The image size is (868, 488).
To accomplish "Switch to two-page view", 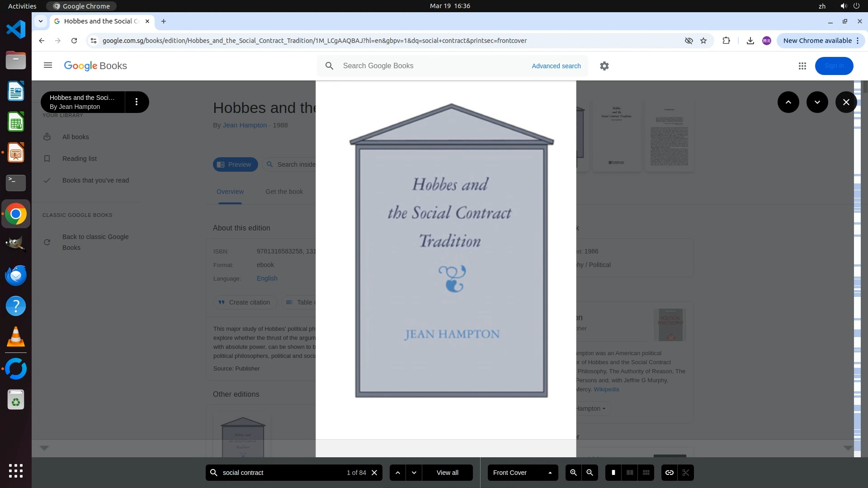I will click(630, 473).
